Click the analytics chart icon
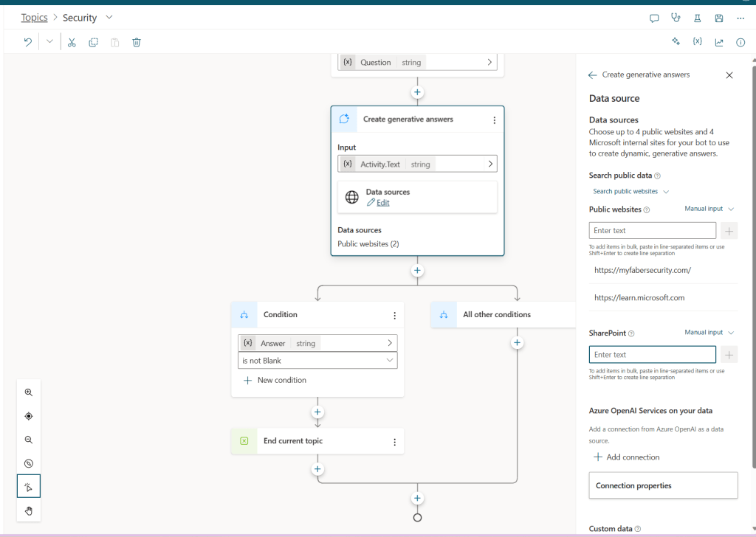The width and height of the screenshot is (756, 537). click(x=719, y=42)
